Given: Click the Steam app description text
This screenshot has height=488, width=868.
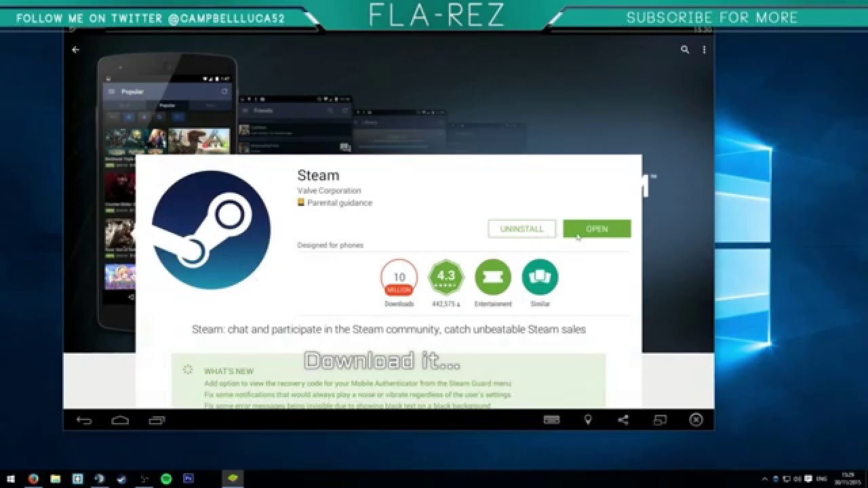Looking at the screenshot, I should point(389,329).
